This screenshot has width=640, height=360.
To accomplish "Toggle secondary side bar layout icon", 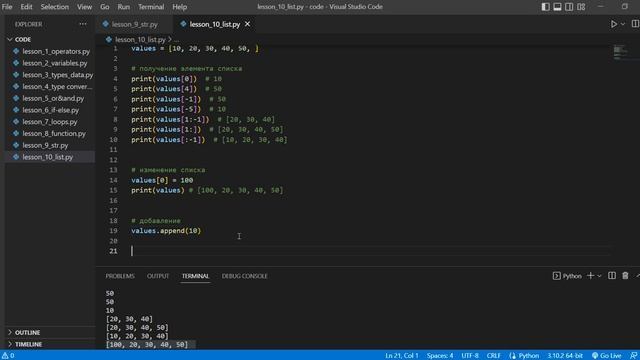I will point(569,7).
